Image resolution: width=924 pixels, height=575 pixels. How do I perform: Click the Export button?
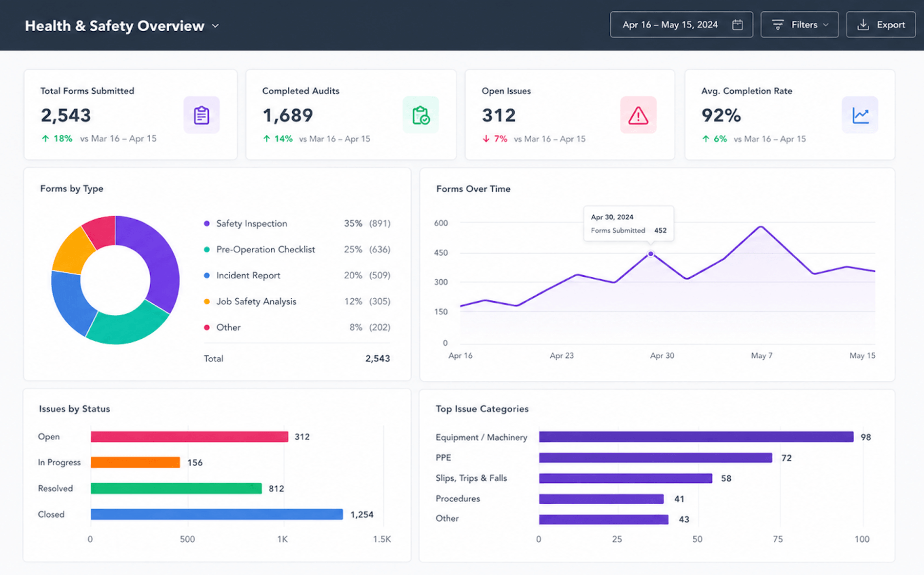[x=881, y=24]
